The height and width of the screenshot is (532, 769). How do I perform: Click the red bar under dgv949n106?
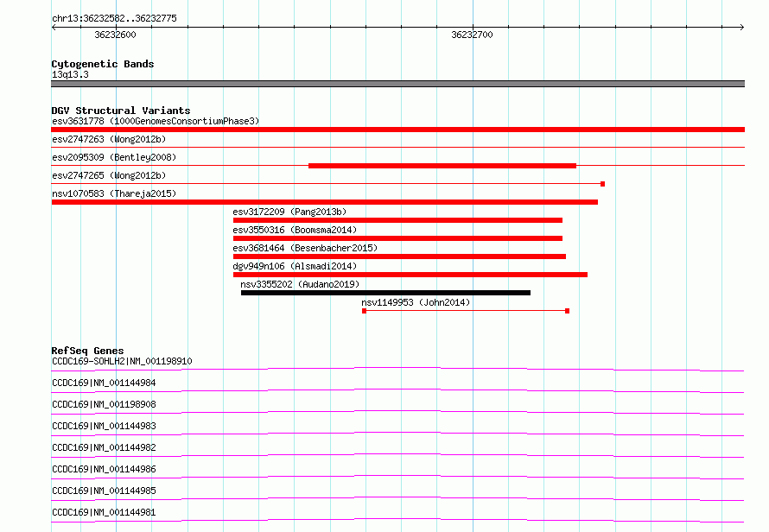(x=410, y=275)
